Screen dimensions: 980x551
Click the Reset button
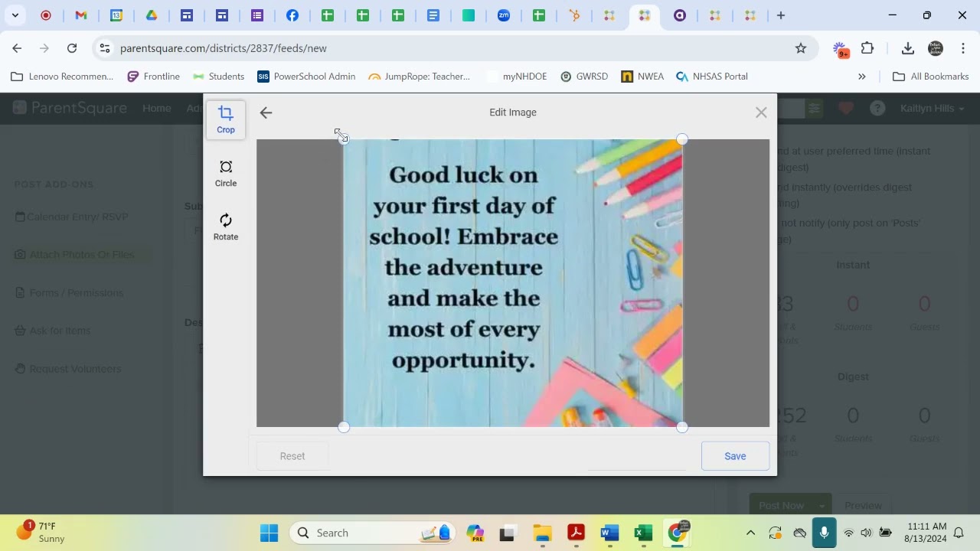click(292, 456)
